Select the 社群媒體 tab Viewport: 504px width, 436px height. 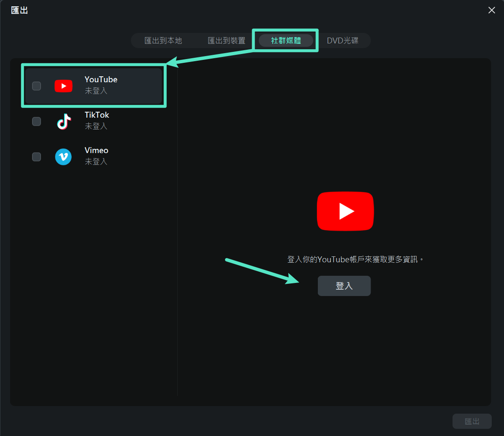coord(286,40)
